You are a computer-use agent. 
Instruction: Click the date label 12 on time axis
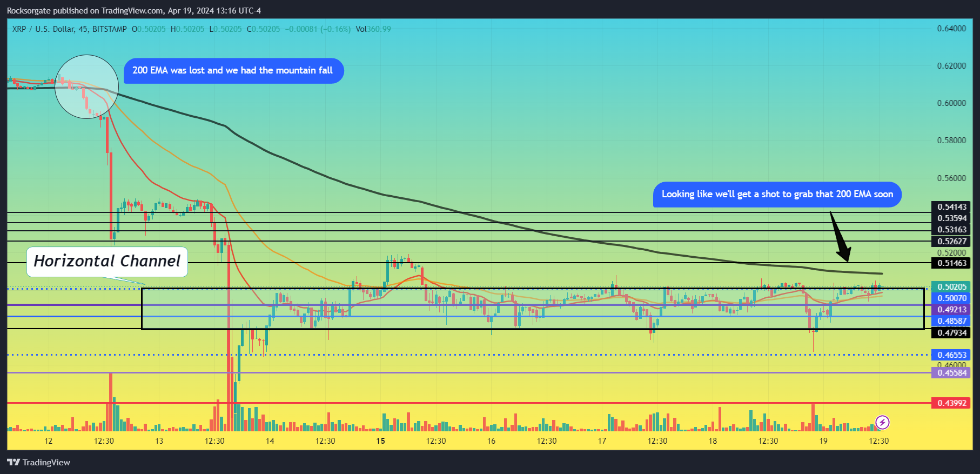(x=49, y=441)
